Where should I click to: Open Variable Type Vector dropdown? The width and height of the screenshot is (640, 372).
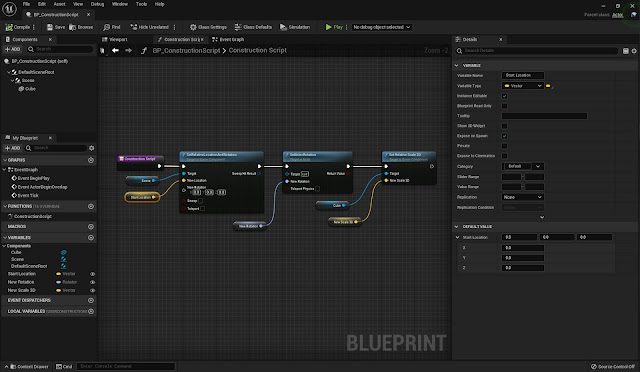point(523,86)
